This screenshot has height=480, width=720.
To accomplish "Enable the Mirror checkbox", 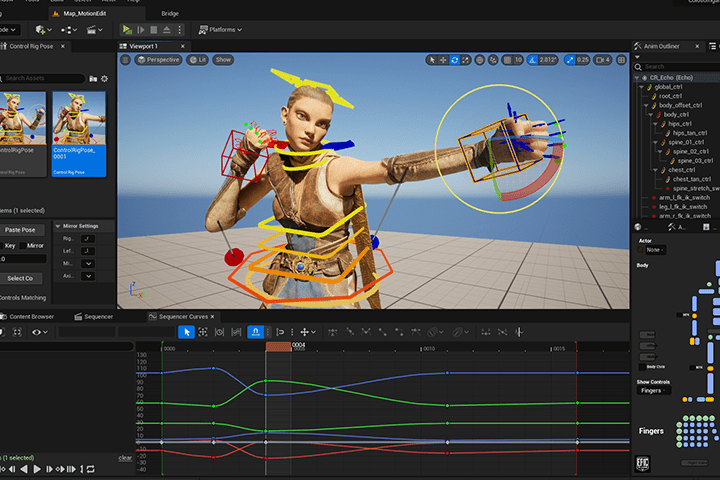I will pos(22,246).
